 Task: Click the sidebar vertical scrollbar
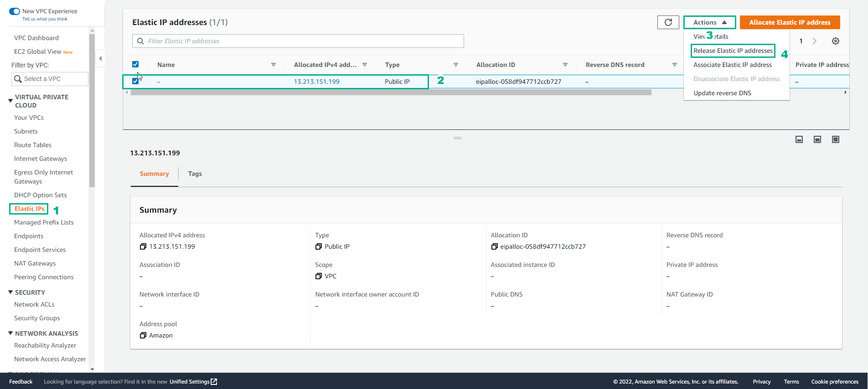coord(92,111)
